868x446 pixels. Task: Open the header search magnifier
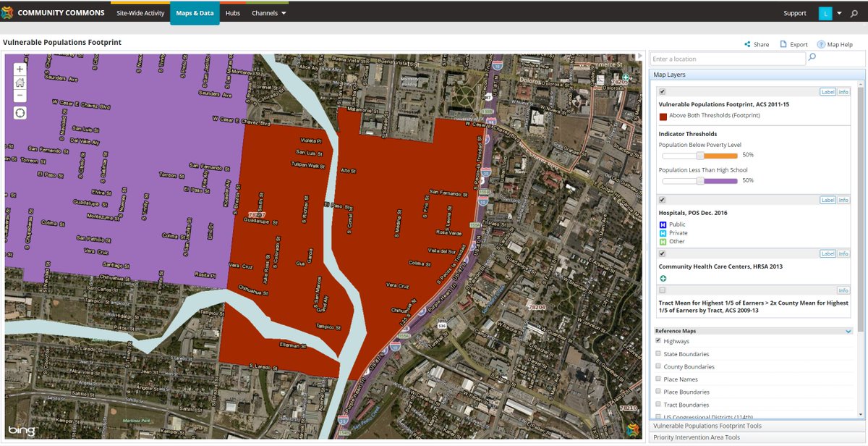[854, 13]
